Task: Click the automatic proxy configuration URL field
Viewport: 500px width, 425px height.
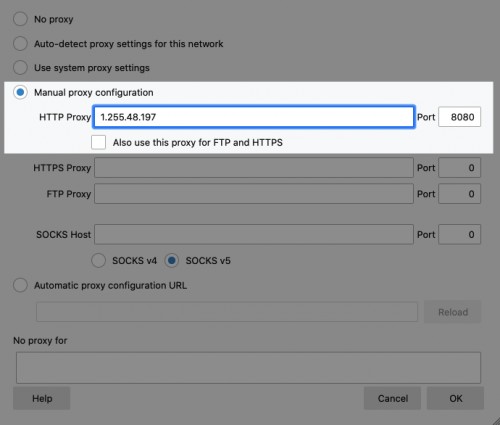Action: (x=227, y=312)
